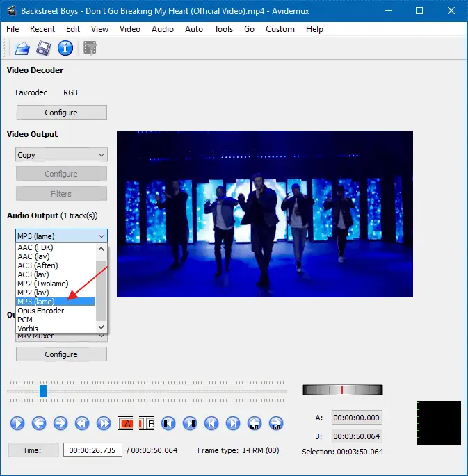Click the blue timeline position slider
The image size is (468, 476).
coord(43,391)
